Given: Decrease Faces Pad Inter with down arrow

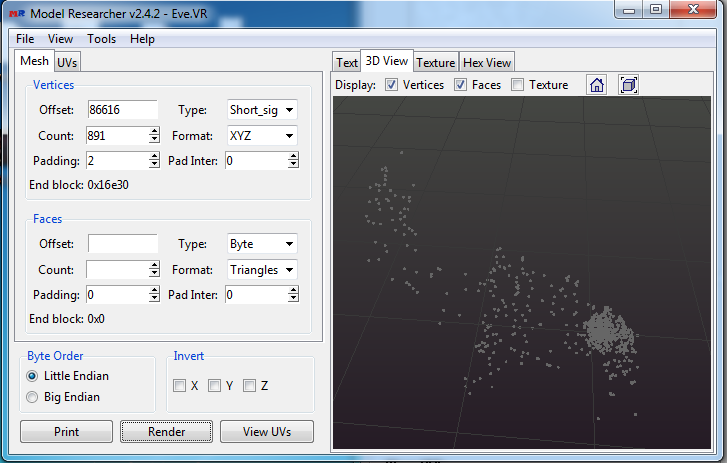Looking at the screenshot, I should (293, 299).
